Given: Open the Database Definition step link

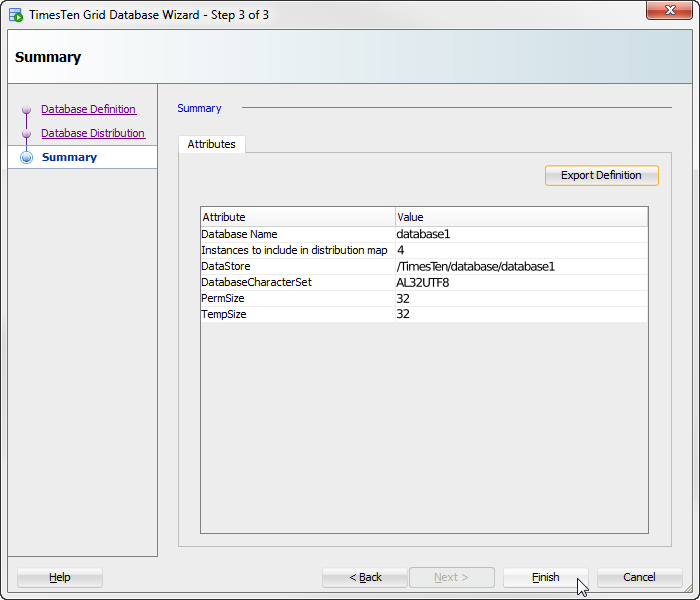Looking at the screenshot, I should 88,109.
